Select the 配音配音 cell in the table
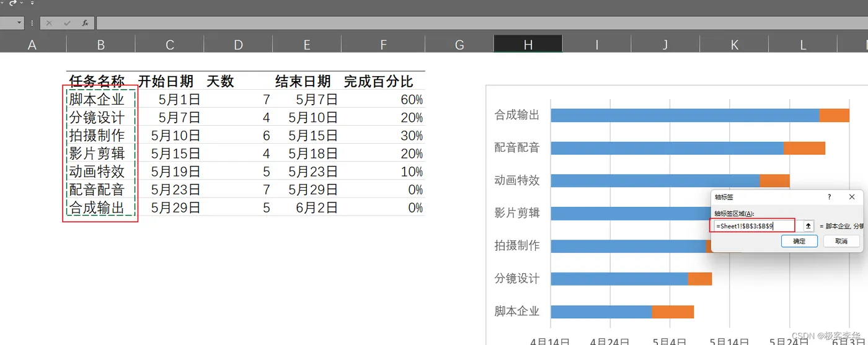The height and width of the screenshot is (345, 868). (x=100, y=189)
